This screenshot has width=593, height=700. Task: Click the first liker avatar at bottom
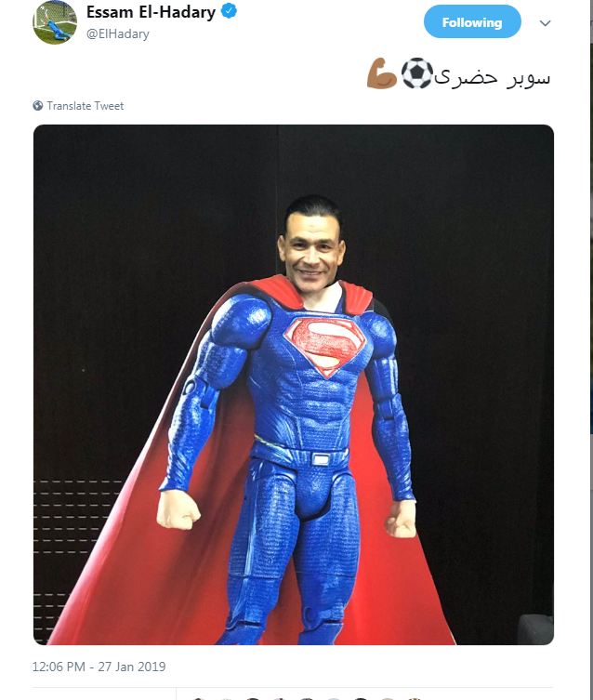click(200, 697)
